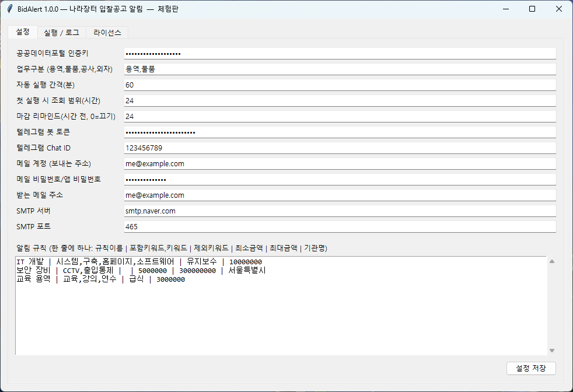Click the up arrow of the rules scrollbar
573x392 pixels.
pos(552,261)
